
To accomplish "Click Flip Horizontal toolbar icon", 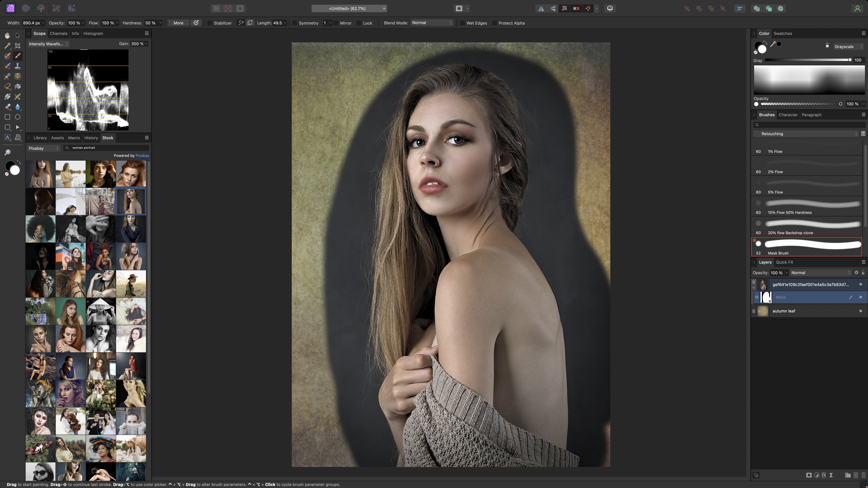I will coord(541,8).
